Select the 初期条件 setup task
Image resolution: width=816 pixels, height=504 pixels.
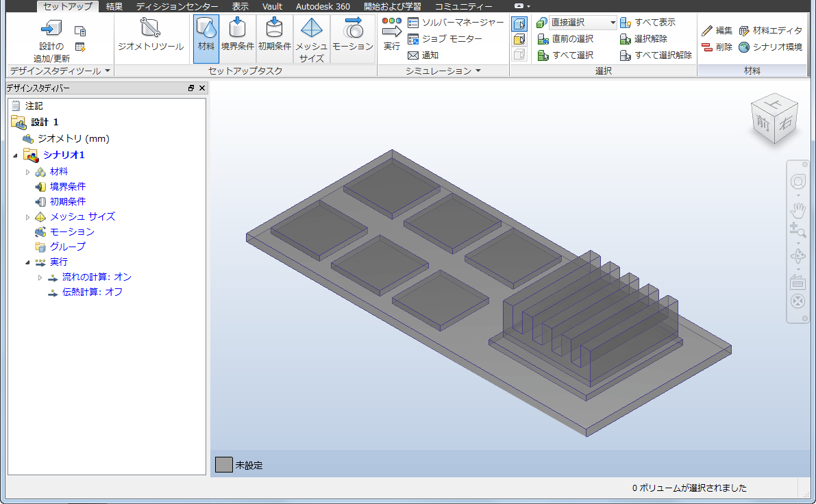point(274,38)
